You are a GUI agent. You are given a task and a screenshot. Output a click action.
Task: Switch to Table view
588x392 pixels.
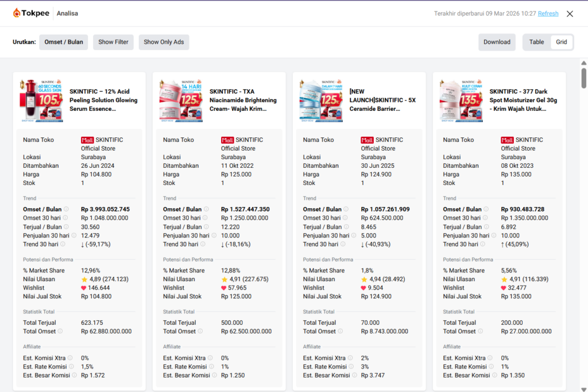coord(536,42)
